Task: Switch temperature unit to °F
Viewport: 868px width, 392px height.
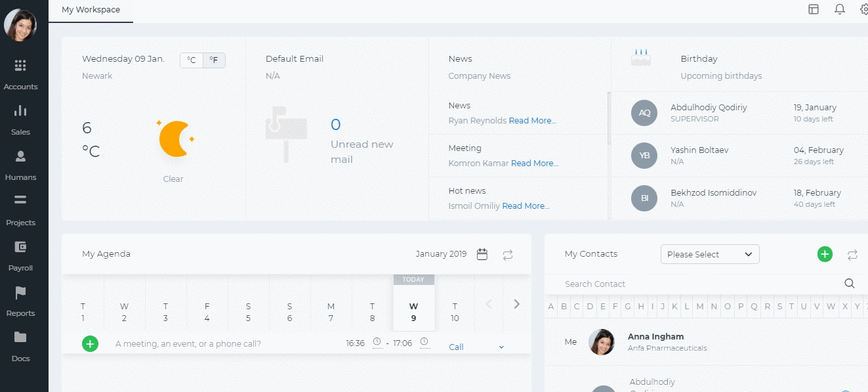Action: 214,60
